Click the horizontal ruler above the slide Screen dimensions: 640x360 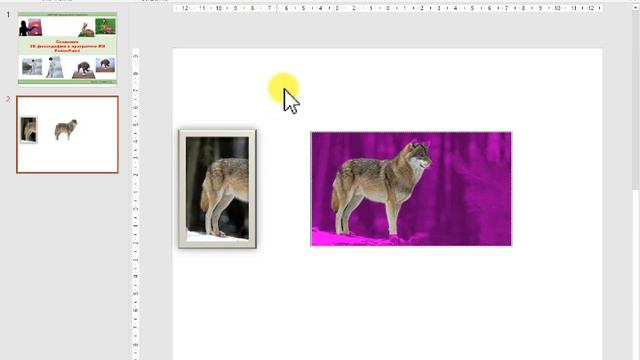pos(387,8)
